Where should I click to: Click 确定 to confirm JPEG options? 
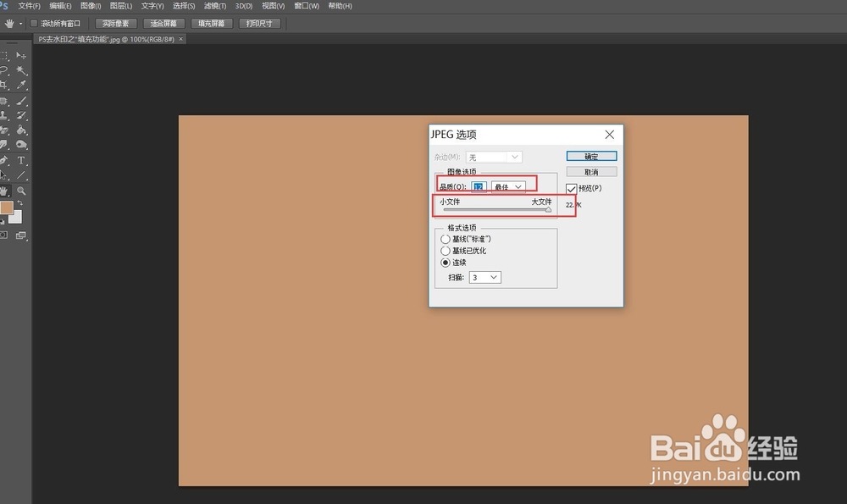click(x=591, y=156)
